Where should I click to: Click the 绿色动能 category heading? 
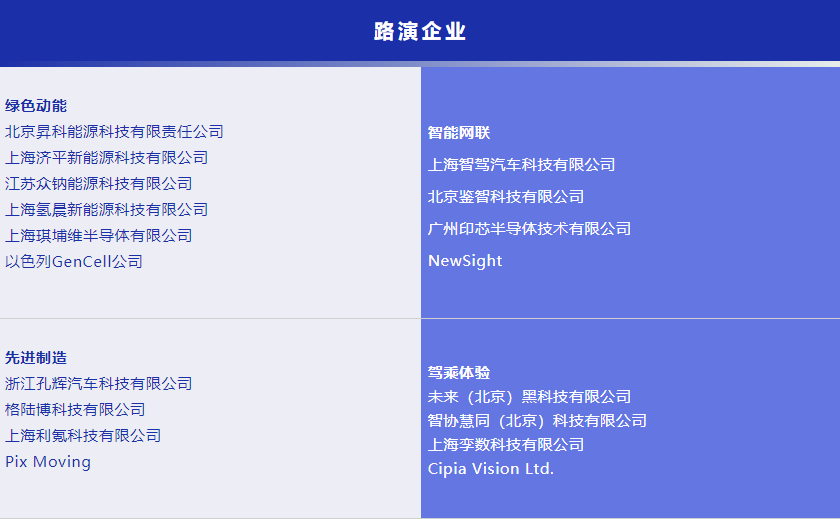(x=36, y=106)
